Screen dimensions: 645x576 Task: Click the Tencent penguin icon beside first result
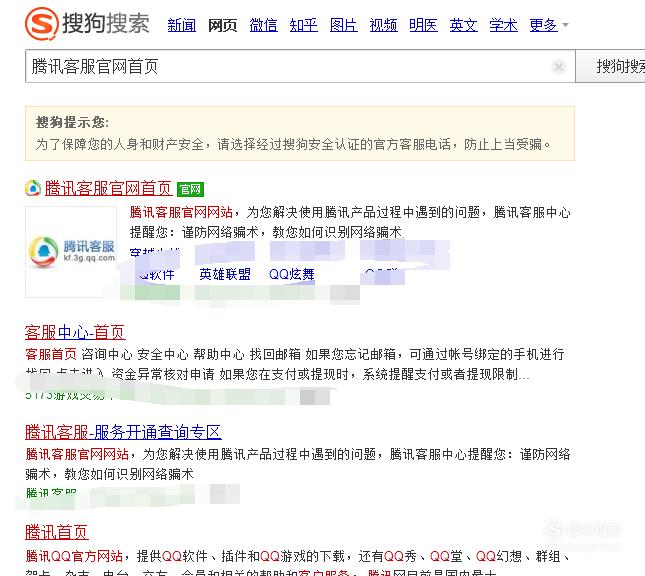(x=33, y=188)
